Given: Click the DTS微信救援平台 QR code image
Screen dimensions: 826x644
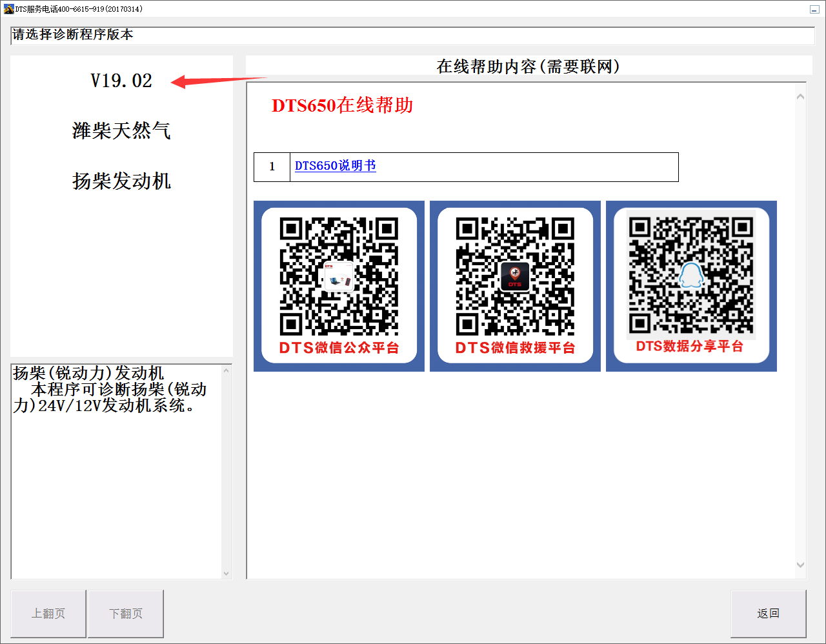Looking at the screenshot, I should pos(515,286).
